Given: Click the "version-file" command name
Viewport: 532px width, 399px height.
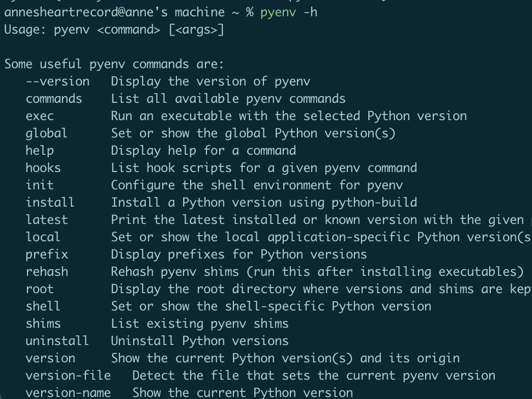Looking at the screenshot, I should click(68, 376).
